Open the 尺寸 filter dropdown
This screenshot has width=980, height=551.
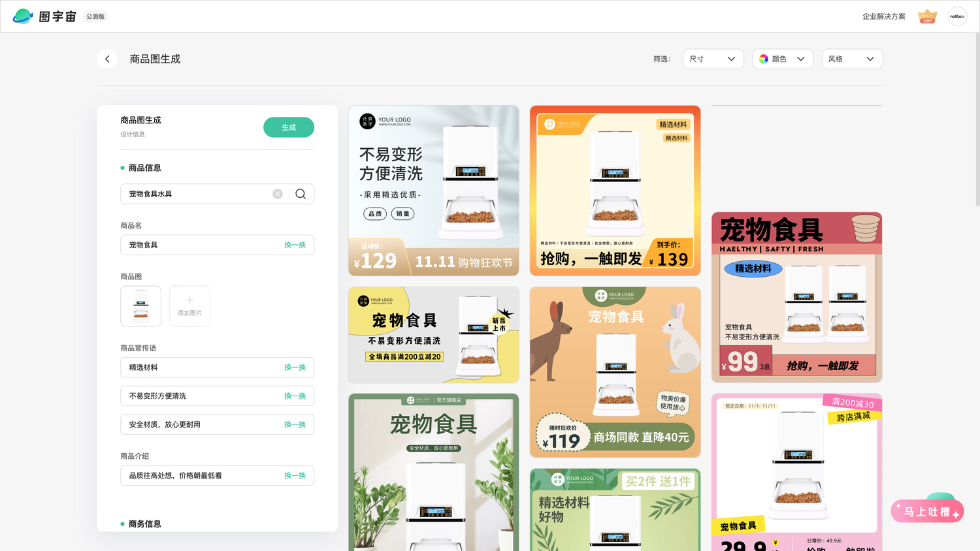tap(713, 59)
